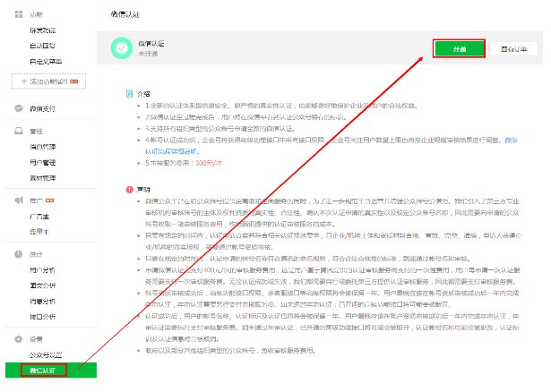Click the 管理 inbox tray icon

(x=19, y=132)
